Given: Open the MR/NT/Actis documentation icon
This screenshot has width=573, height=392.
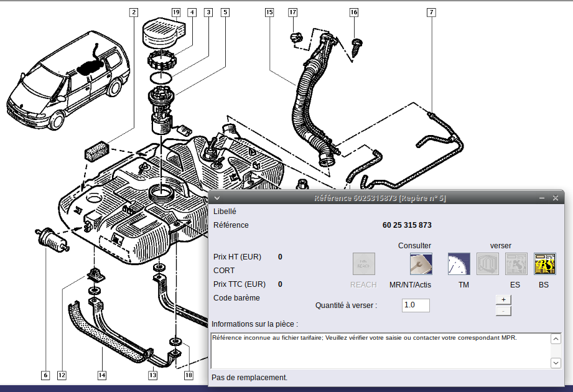Looking at the screenshot, I should [421, 264].
